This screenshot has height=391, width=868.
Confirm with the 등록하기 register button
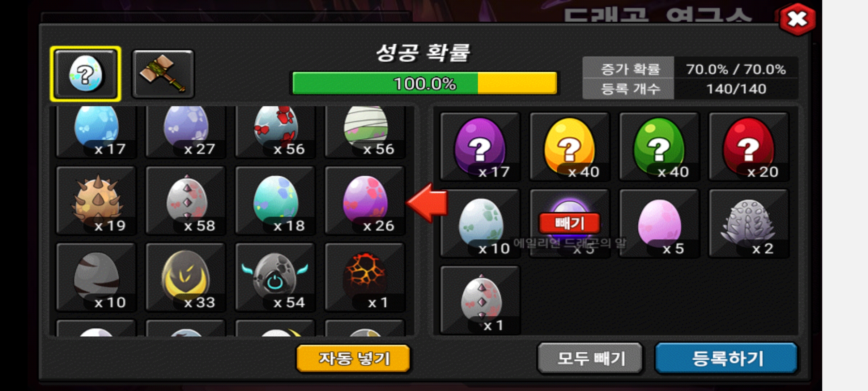727,358
